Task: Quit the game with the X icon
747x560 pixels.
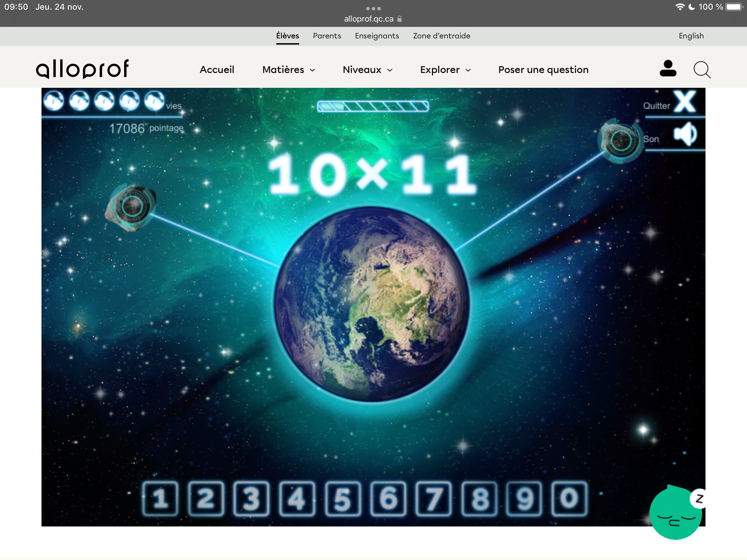Action: (685, 102)
